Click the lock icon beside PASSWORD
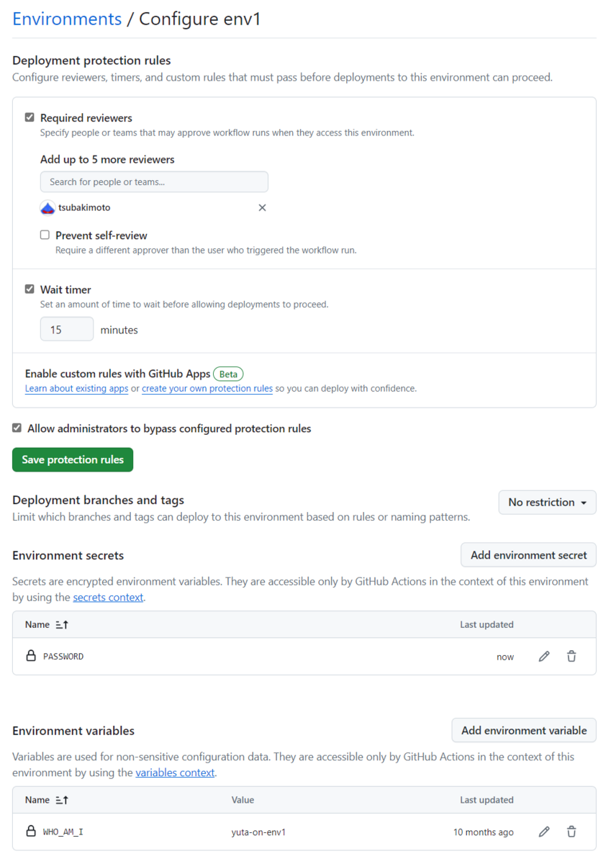The width and height of the screenshot is (616, 864). [x=30, y=656]
